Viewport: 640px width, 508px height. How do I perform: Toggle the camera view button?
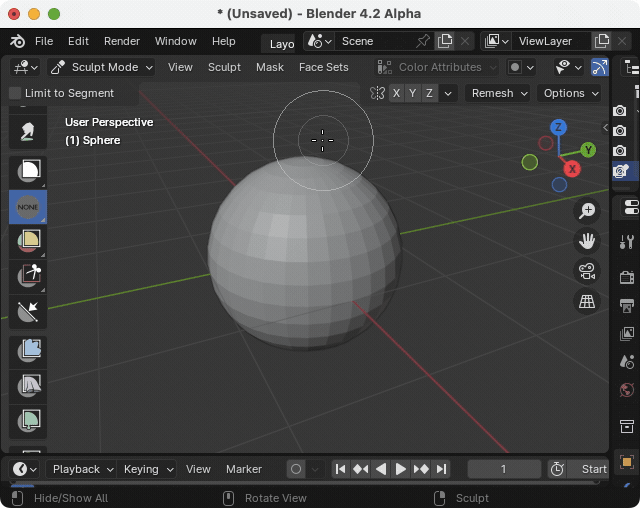pos(587,271)
